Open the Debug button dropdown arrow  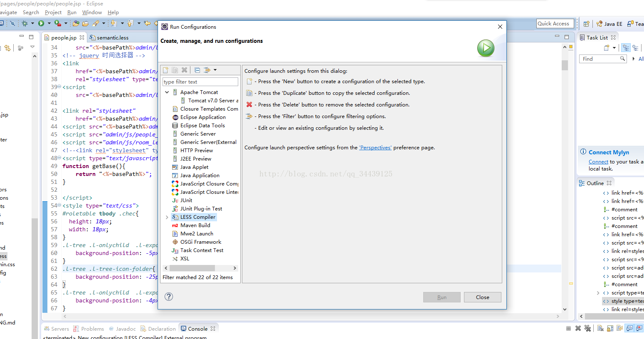pos(32,23)
